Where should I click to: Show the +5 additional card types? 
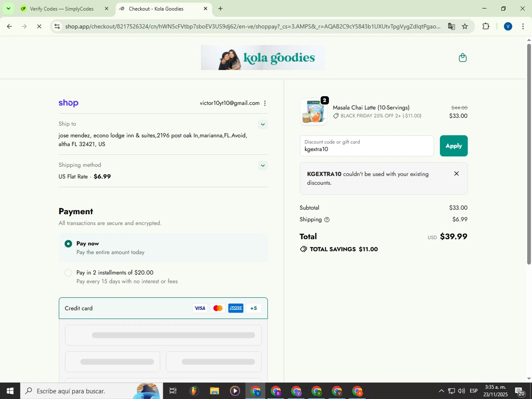pyautogui.click(x=254, y=308)
